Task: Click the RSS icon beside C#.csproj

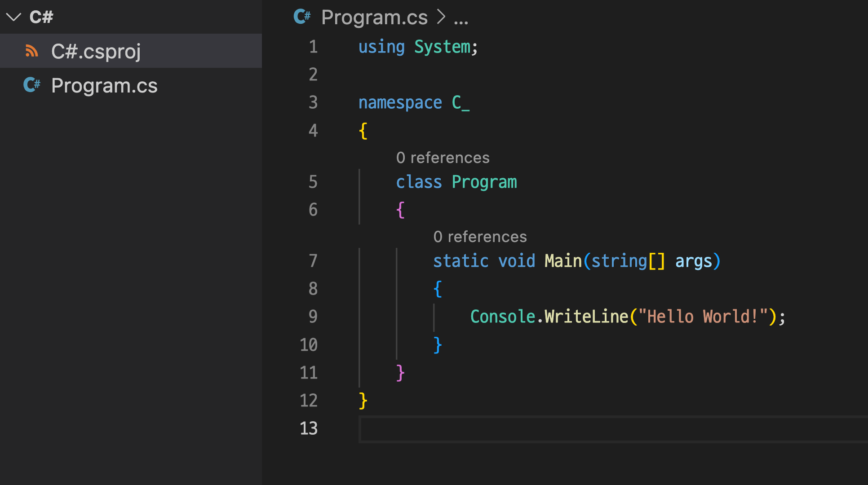Action: tap(31, 51)
